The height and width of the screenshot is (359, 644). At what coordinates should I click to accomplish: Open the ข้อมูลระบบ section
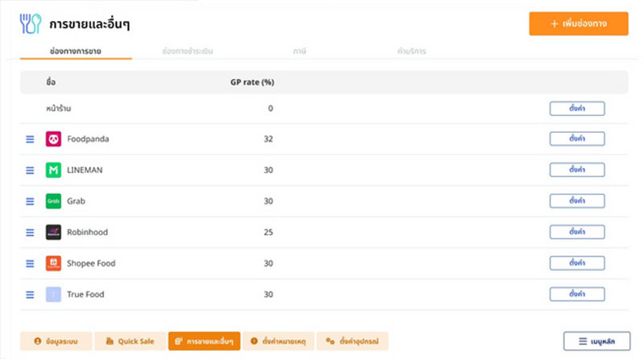[56, 341]
